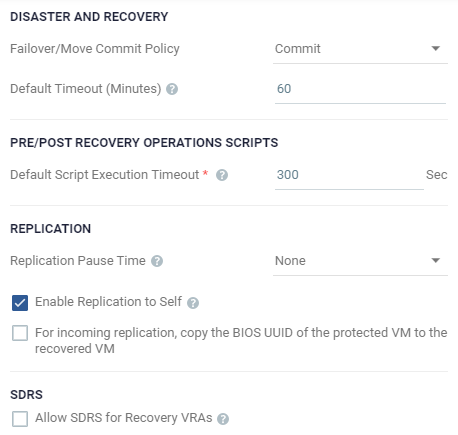Screen dimensions: 458x435
Task: Click the Enable Replication to Self label text
Action: 108,302
